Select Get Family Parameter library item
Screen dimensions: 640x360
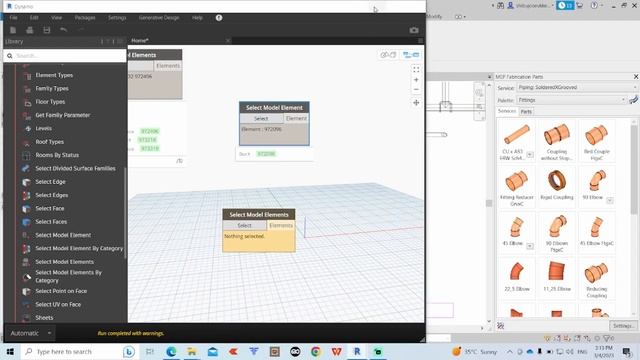pos(62,115)
